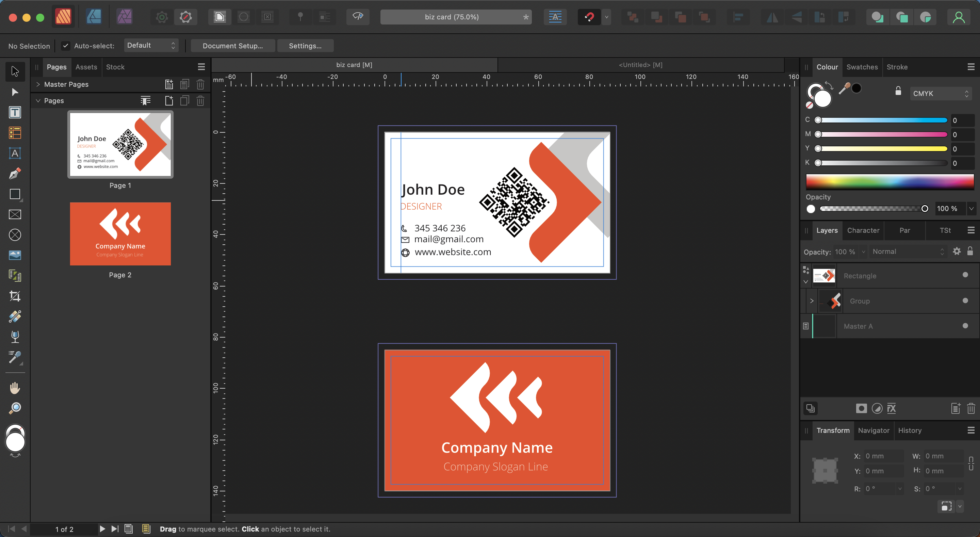
Task: Choose the Frame Text tool
Action: [x=15, y=112]
